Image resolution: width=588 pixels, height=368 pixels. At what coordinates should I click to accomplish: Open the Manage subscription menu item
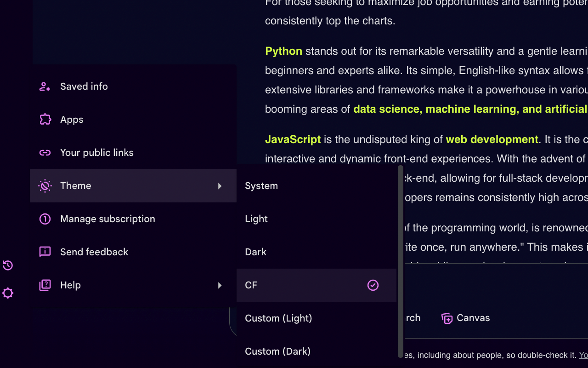click(x=107, y=219)
